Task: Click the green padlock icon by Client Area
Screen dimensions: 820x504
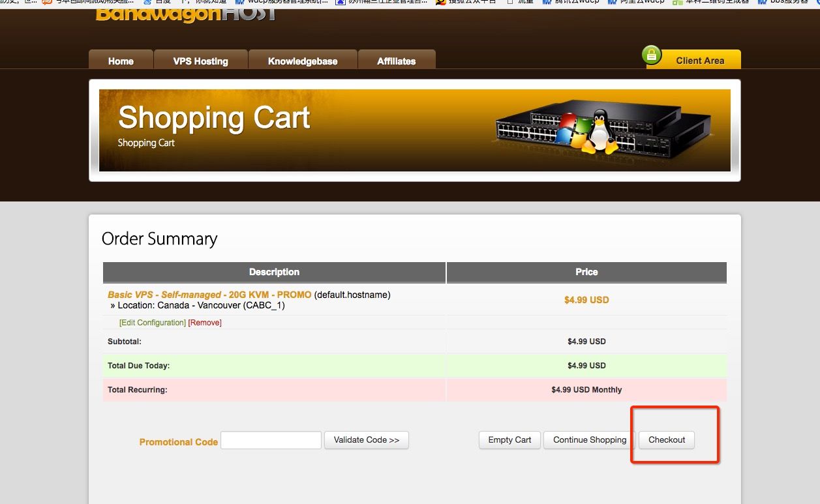Action: click(652, 55)
